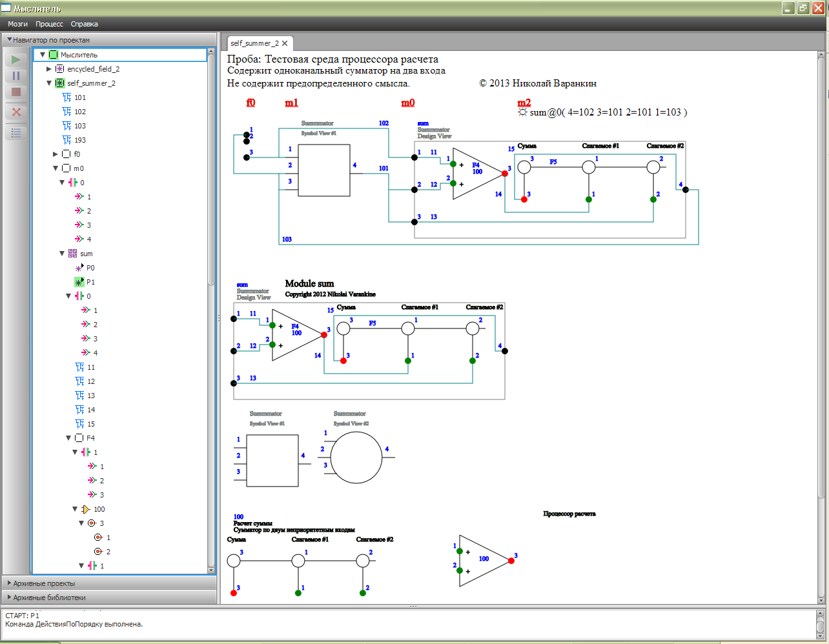This screenshot has width=829, height=644.
Task: Click the list icon in the left toolbar
Action: click(16, 134)
